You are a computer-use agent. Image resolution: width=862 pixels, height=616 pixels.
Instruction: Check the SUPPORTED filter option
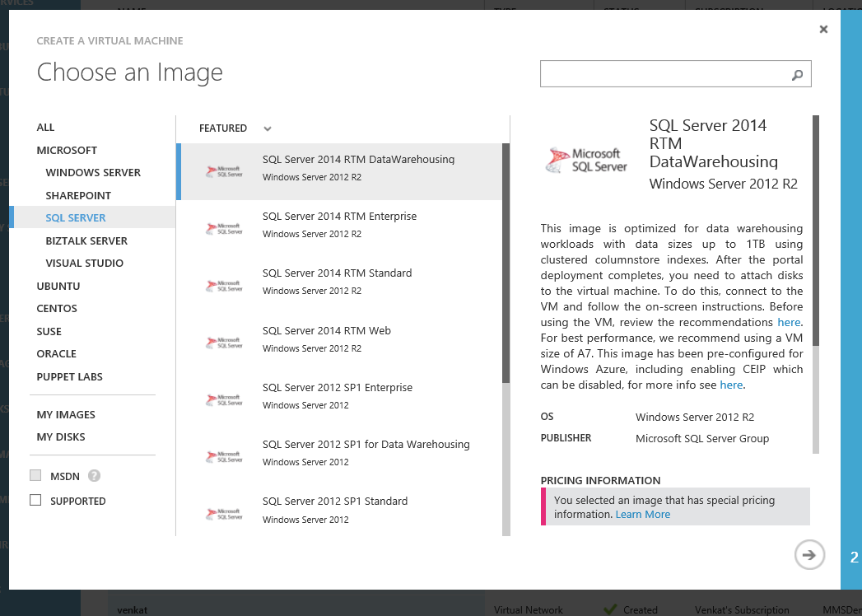[x=35, y=500]
